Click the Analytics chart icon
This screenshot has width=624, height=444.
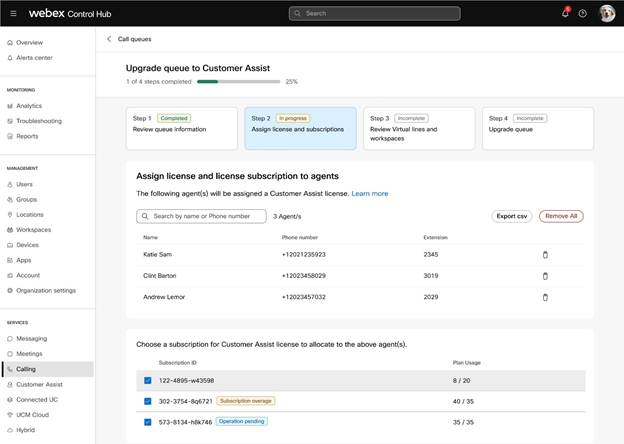10,106
